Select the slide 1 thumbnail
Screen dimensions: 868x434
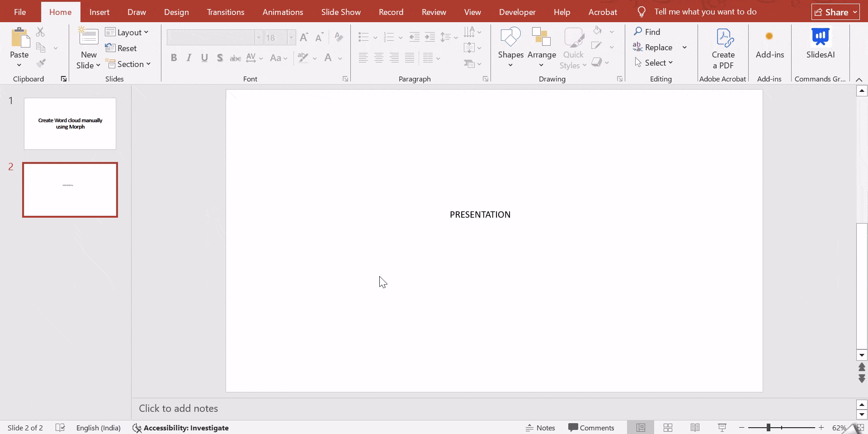pyautogui.click(x=70, y=123)
